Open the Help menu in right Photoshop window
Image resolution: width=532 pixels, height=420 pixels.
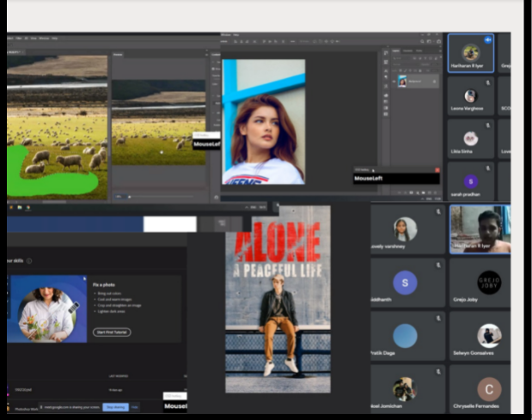pos(236,34)
